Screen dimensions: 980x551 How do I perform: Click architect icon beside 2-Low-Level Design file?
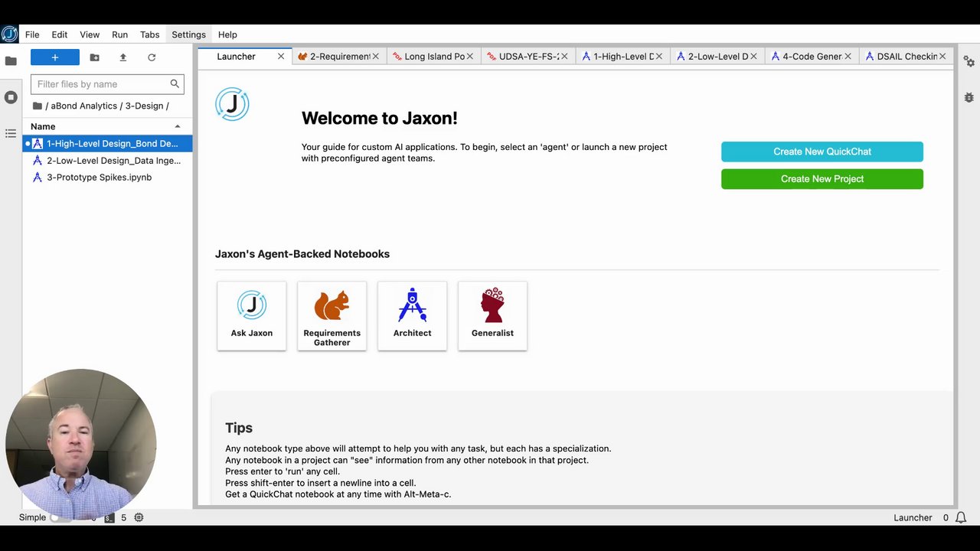pos(38,161)
